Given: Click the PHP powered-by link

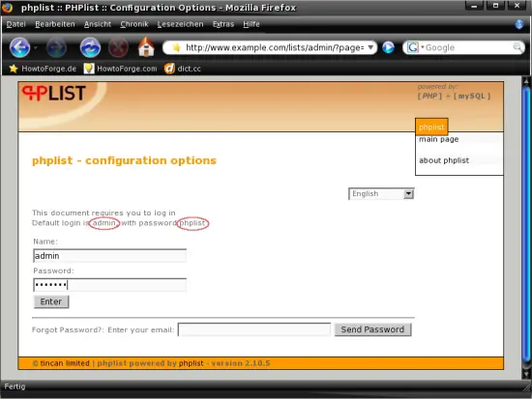Looking at the screenshot, I should pos(429,96).
